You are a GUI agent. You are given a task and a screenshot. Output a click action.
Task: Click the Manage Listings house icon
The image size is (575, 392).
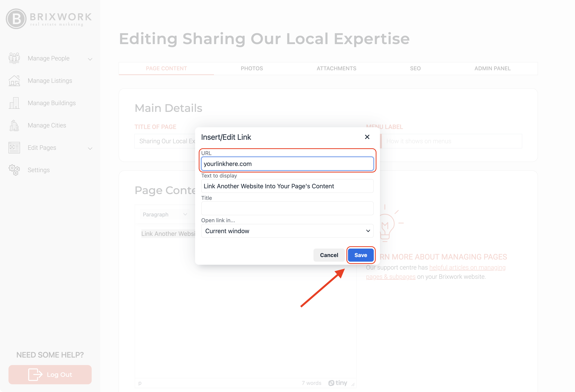14,81
